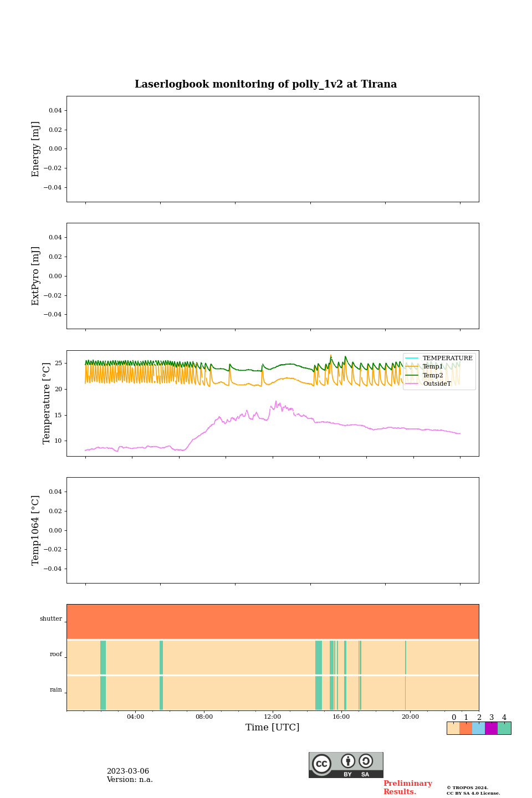Click the Energy [mJ] axis label
This screenshot has width=532, height=798.
coord(36,149)
